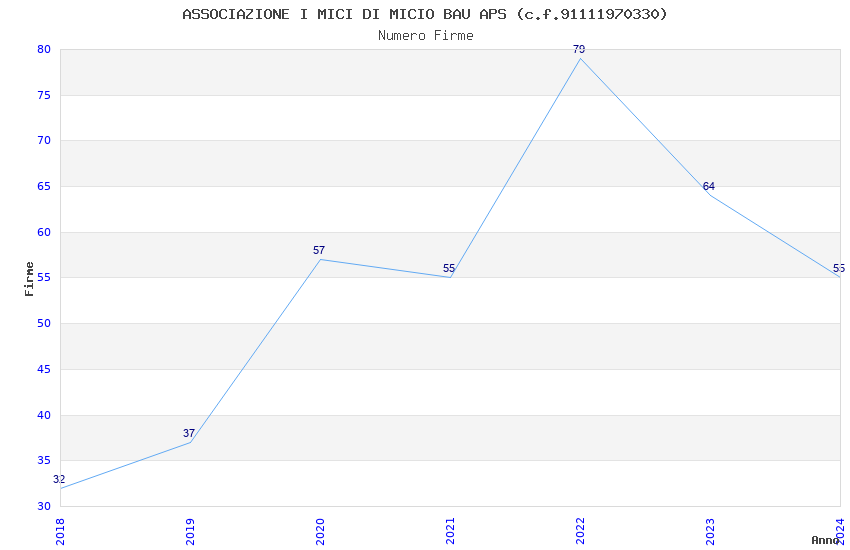Click the y-axis tick 40
The width and height of the screenshot is (850, 550).
coord(44,416)
